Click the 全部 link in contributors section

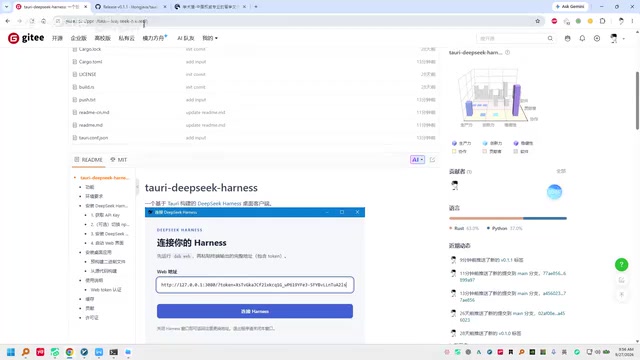(561, 171)
